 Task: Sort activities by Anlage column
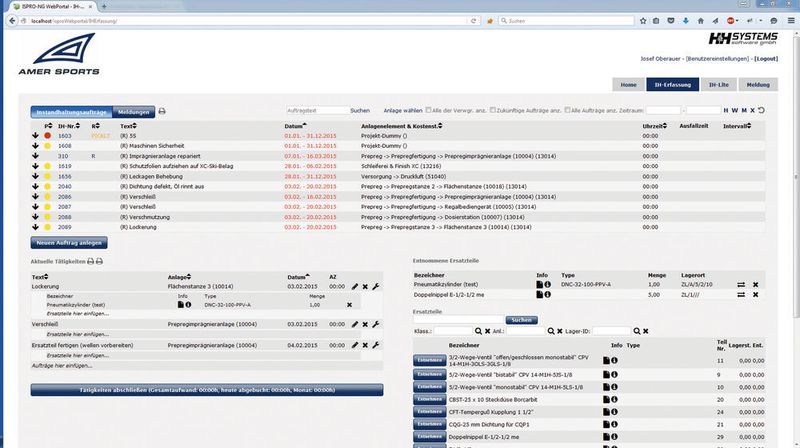pos(180,277)
